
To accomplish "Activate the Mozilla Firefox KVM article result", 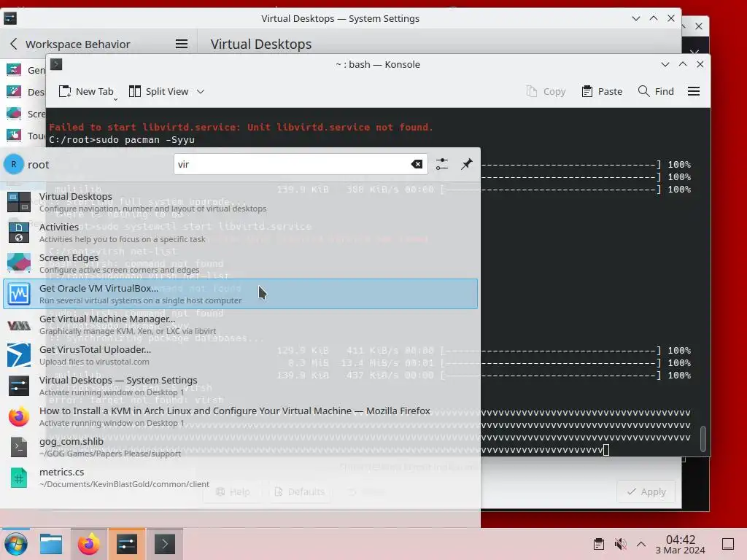I will pos(240,416).
